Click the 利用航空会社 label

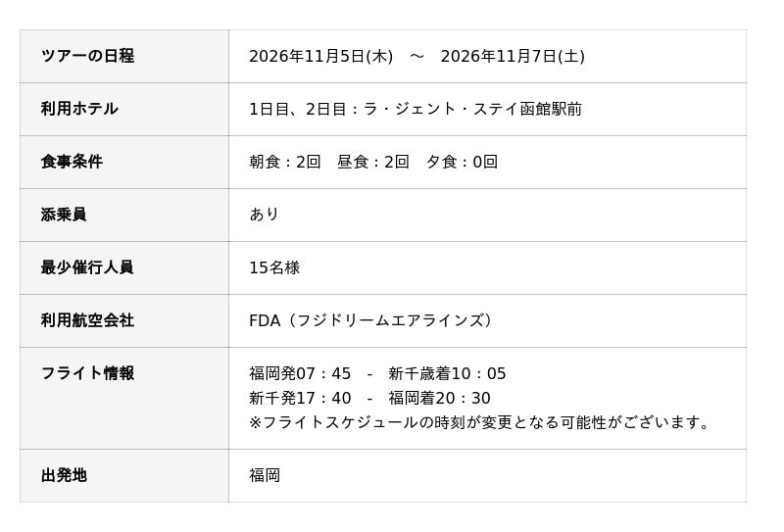tap(87, 320)
